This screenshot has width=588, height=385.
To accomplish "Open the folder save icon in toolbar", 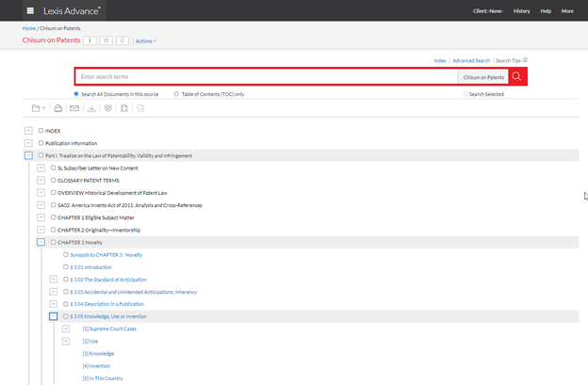I will coord(36,108).
